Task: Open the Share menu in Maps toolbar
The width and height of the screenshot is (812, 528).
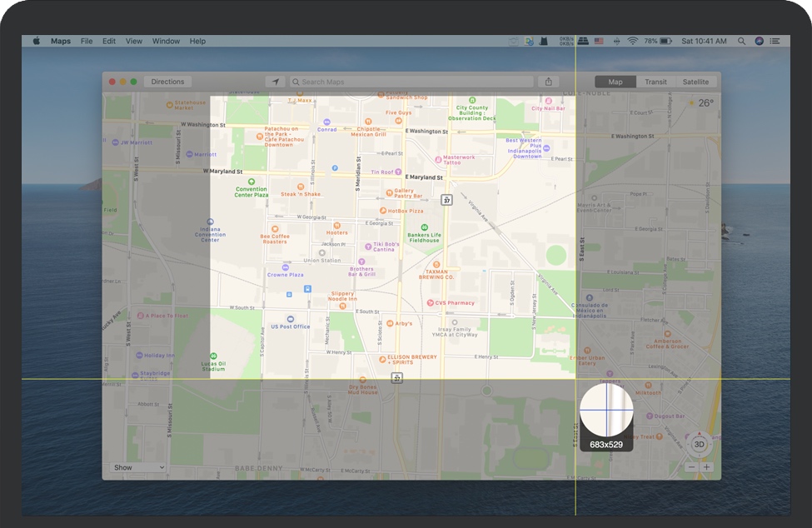Action: (x=548, y=81)
